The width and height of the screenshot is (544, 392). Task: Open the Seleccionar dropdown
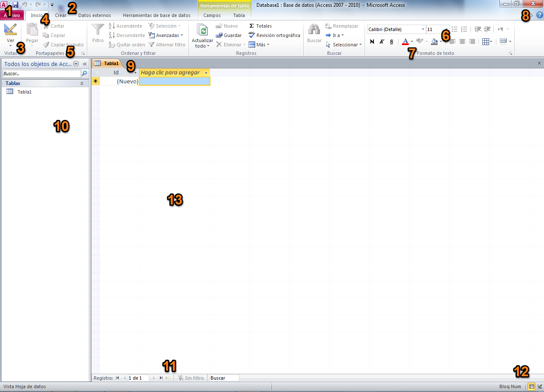click(x=343, y=45)
